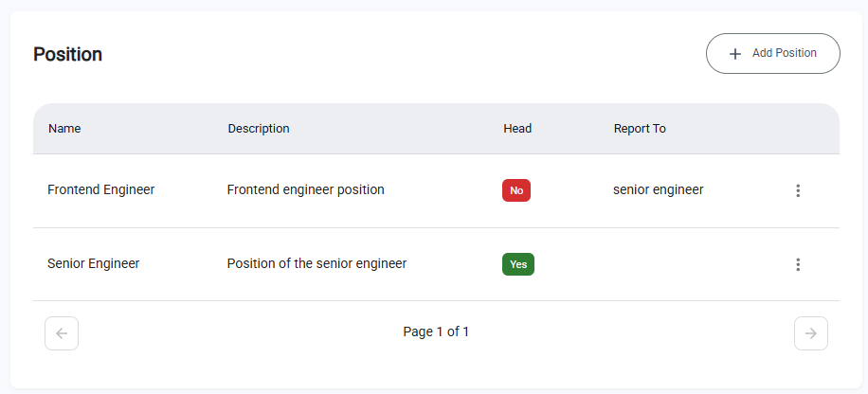The image size is (868, 394).
Task: Go to the previous page with the left arrow
Action: (x=62, y=332)
